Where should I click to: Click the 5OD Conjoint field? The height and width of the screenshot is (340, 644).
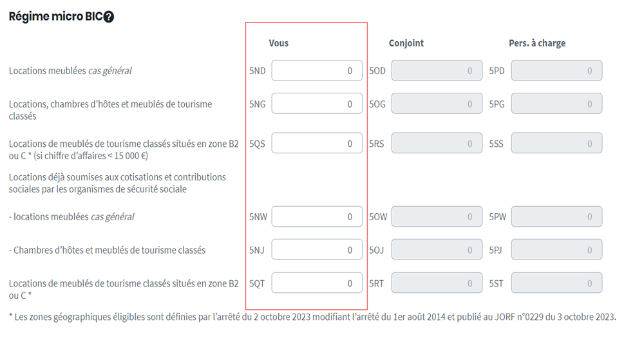point(437,71)
